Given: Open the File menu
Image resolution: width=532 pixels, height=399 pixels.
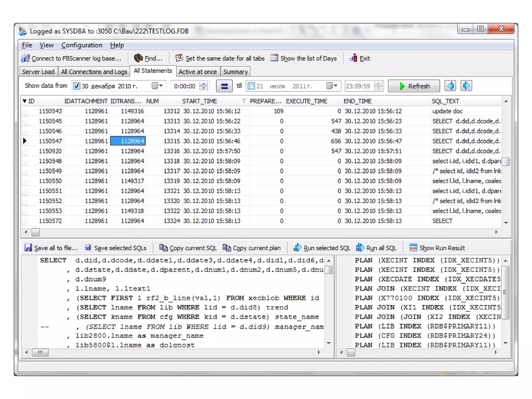Looking at the screenshot, I should click(27, 45).
